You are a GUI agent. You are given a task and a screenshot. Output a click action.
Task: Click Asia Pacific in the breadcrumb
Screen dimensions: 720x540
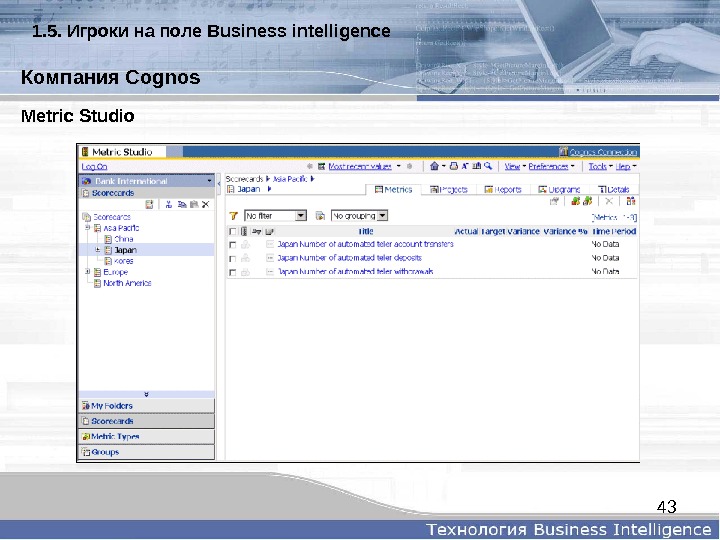click(x=290, y=179)
